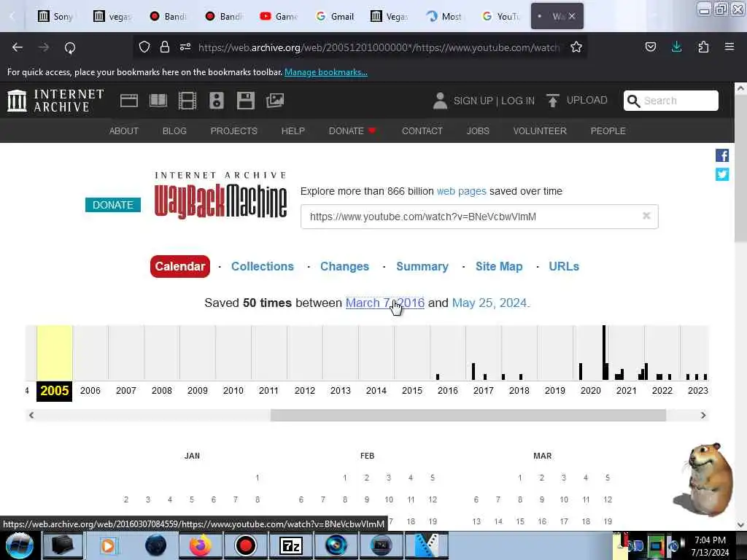Share on Twitter icon
Screen dimensions: 747x560
(721, 174)
